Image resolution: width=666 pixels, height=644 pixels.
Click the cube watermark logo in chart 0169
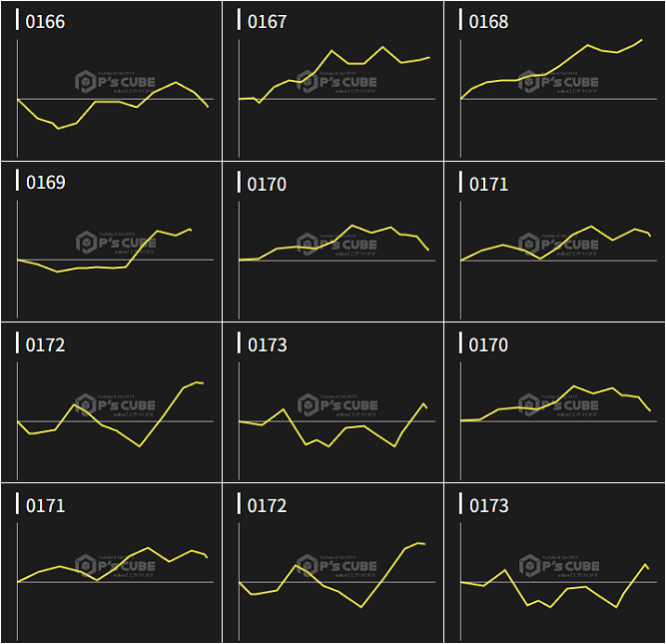(x=87, y=242)
